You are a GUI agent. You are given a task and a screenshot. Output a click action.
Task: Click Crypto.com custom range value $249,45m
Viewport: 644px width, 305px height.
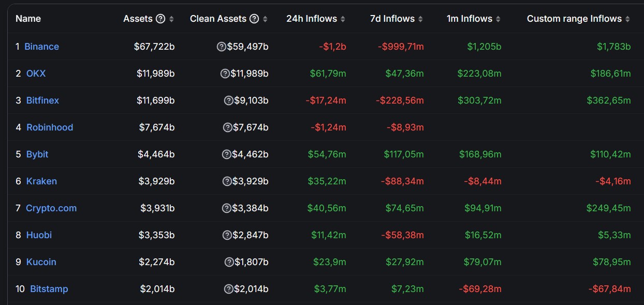pos(609,208)
